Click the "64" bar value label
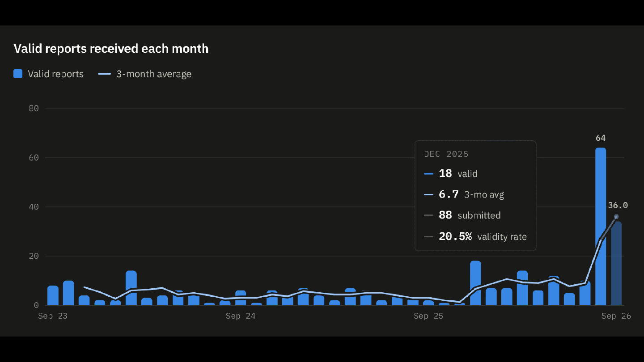This screenshot has height=362, width=644. click(x=601, y=138)
